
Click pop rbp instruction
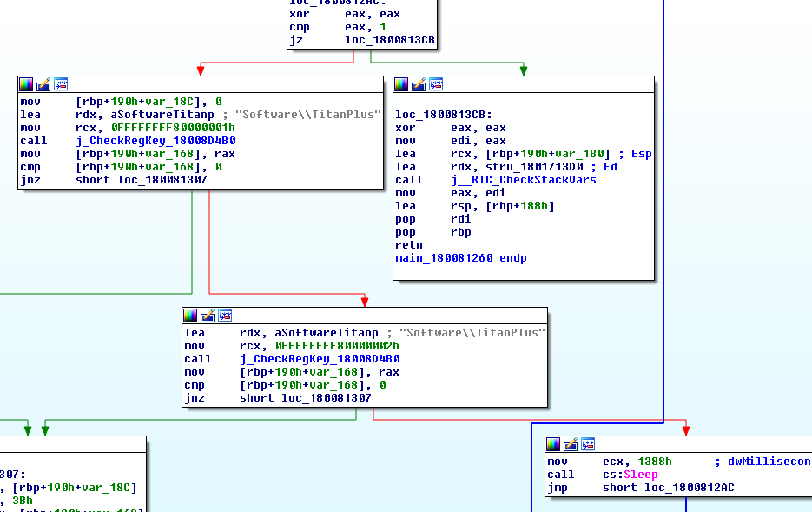coord(433,232)
